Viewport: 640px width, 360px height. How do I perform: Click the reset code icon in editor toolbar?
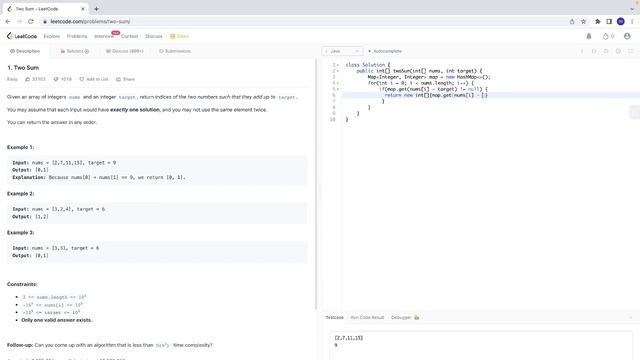click(606, 51)
